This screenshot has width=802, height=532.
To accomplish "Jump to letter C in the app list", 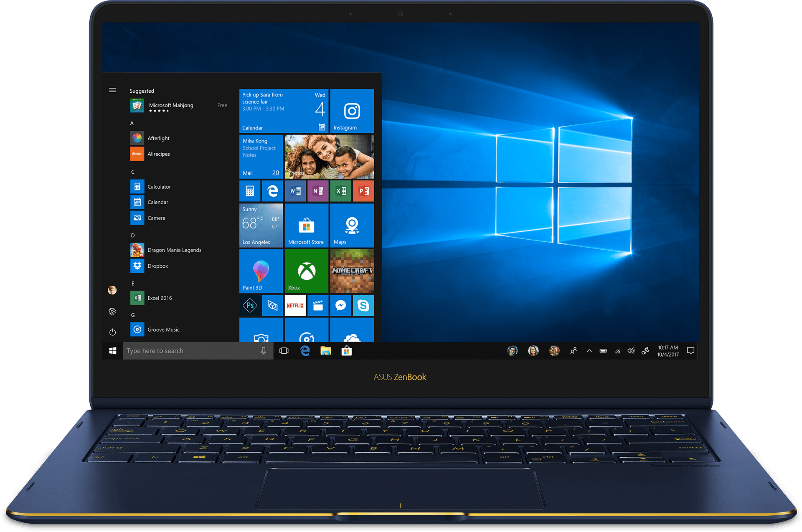I will (133, 172).
